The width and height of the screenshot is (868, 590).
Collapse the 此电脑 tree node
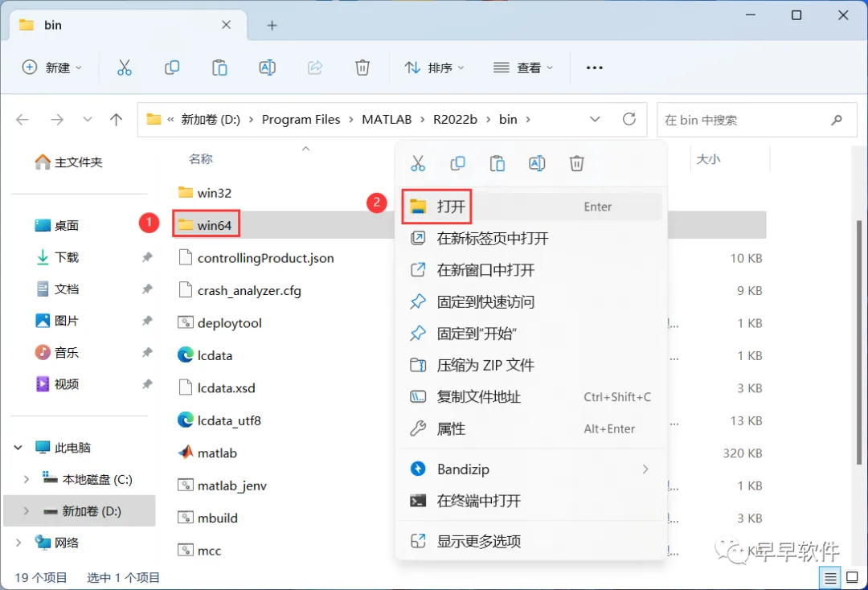tap(18, 447)
